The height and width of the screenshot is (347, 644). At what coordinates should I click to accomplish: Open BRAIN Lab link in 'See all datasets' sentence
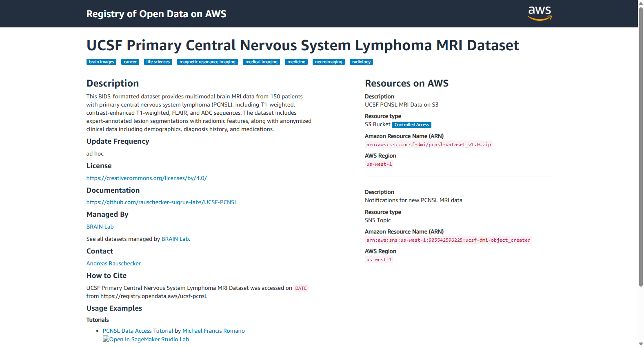[175, 239]
